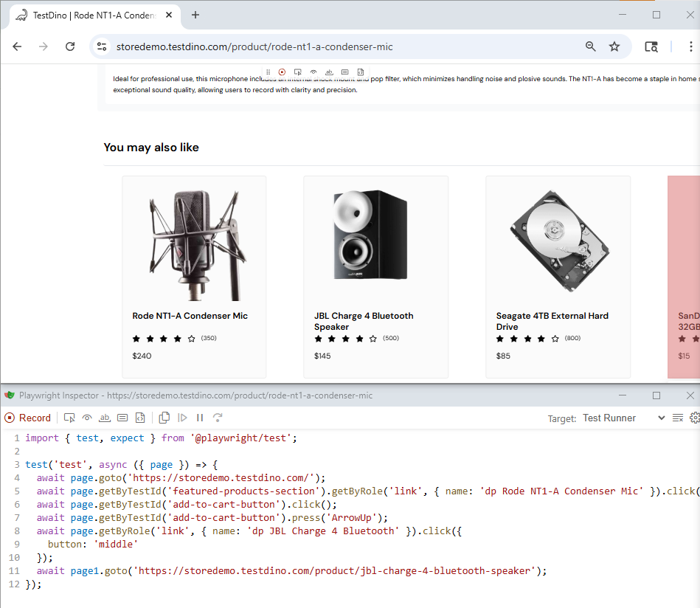Pause script execution in Inspector

[x=200, y=418]
